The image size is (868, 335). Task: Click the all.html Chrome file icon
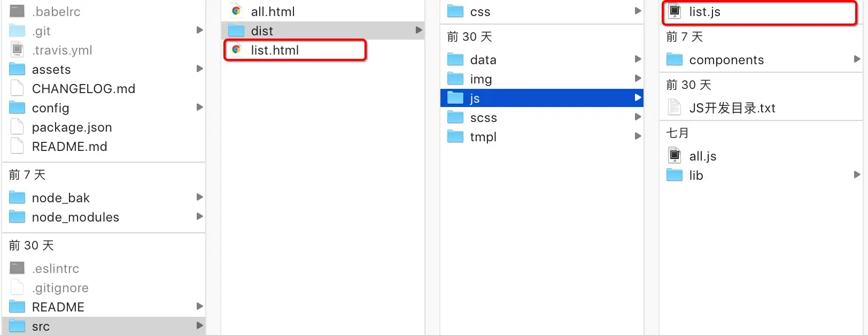click(236, 11)
